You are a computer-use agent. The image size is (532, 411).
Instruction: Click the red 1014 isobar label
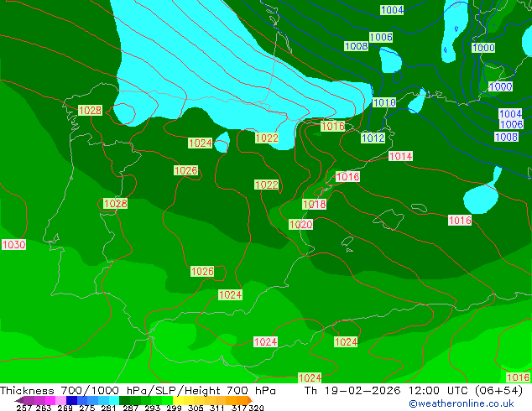click(401, 156)
